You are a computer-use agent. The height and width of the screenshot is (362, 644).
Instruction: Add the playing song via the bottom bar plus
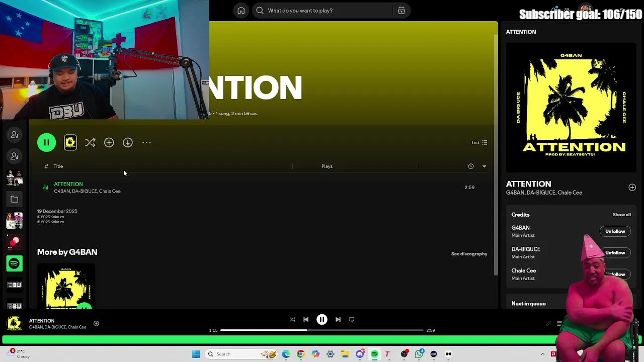[x=96, y=324]
